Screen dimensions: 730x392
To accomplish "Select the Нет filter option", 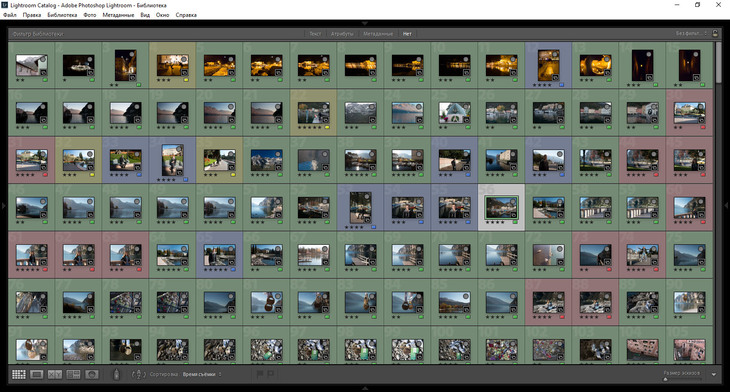I will pos(407,34).
